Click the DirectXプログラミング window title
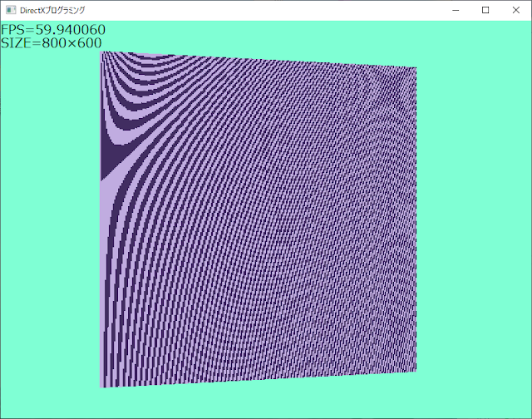Screen dimensions: 532x419 (52, 11)
